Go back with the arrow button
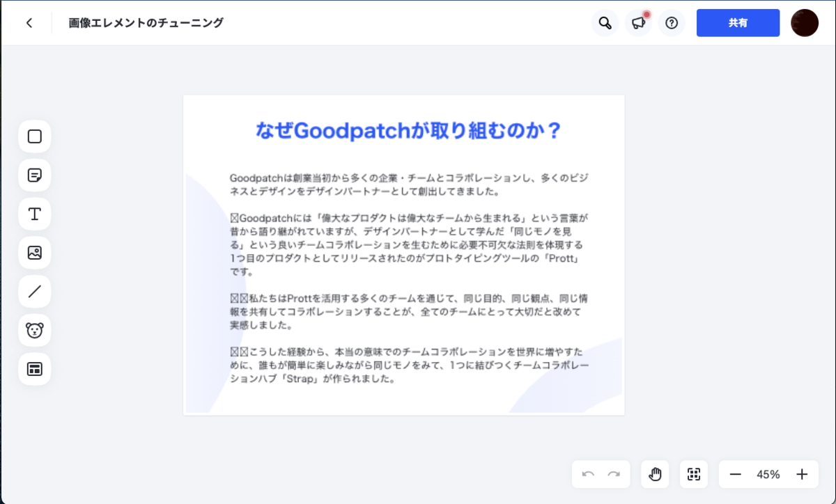The height and width of the screenshot is (504, 836). pos(29,22)
